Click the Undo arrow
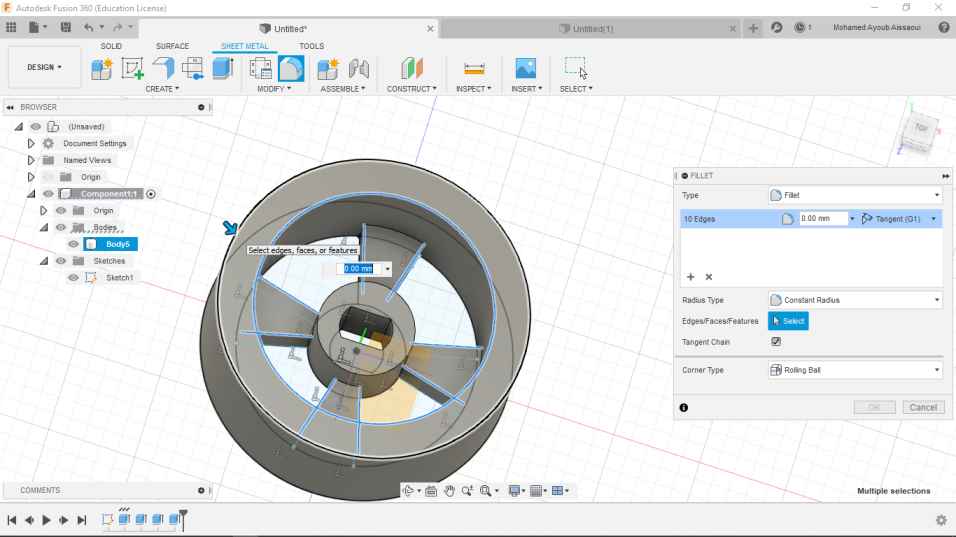The width and height of the screenshot is (956, 537). pyautogui.click(x=89, y=27)
